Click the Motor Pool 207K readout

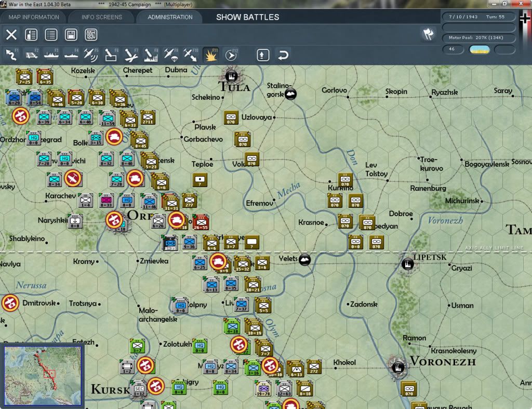point(478,37)
